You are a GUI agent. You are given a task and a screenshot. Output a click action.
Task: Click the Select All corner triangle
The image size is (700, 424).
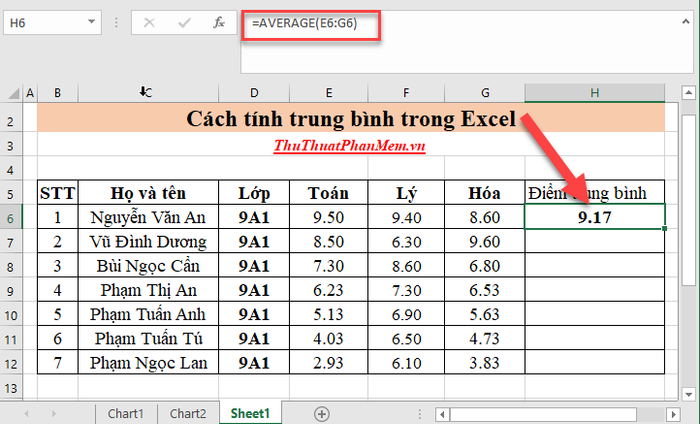14,93
